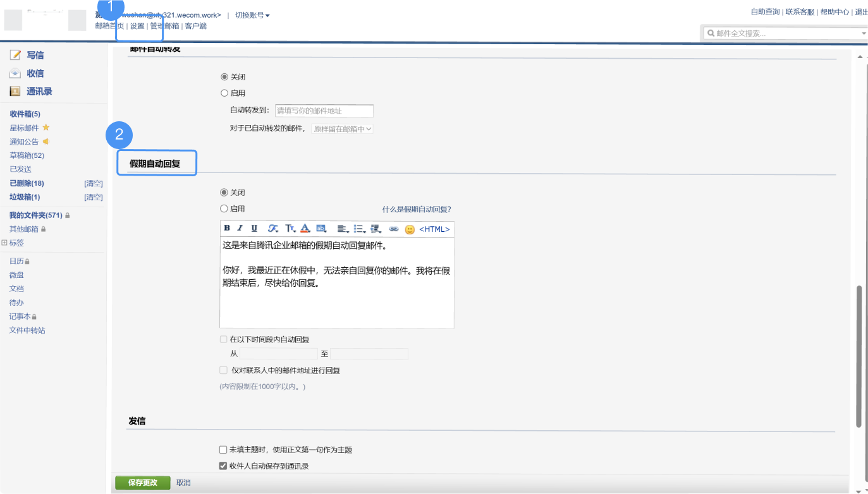
Task: Click the 保存更改 save button
Action: [142, 482]
